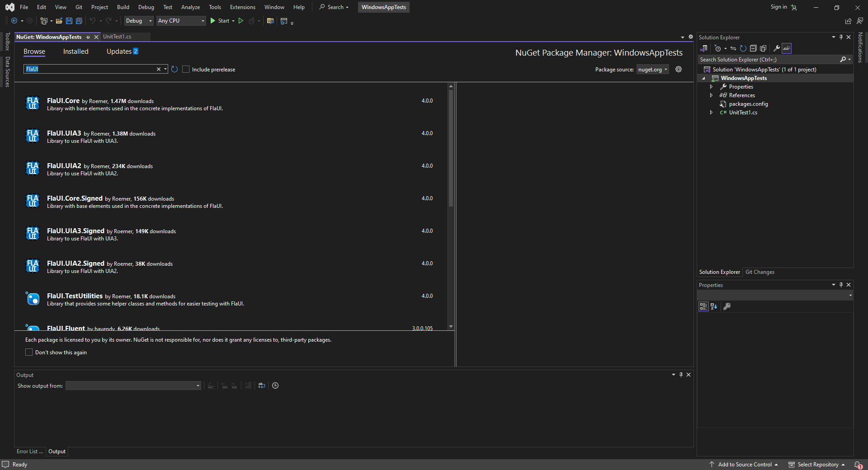This screenshot has width=868, height=470.
Task: Click Show All Files icon in Solution Explorer
Action: point(763,48)
